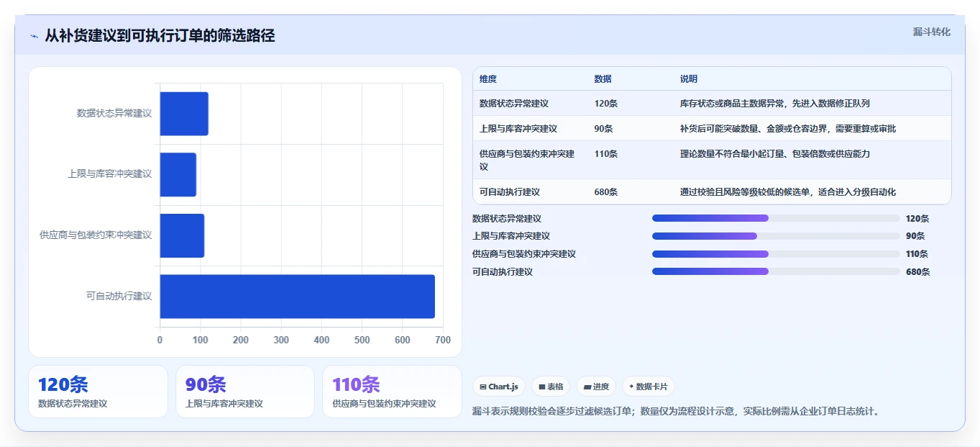Click chart y-axis label 上限与库容冲突建议
The image size is (980, 447).
[110, 174]
